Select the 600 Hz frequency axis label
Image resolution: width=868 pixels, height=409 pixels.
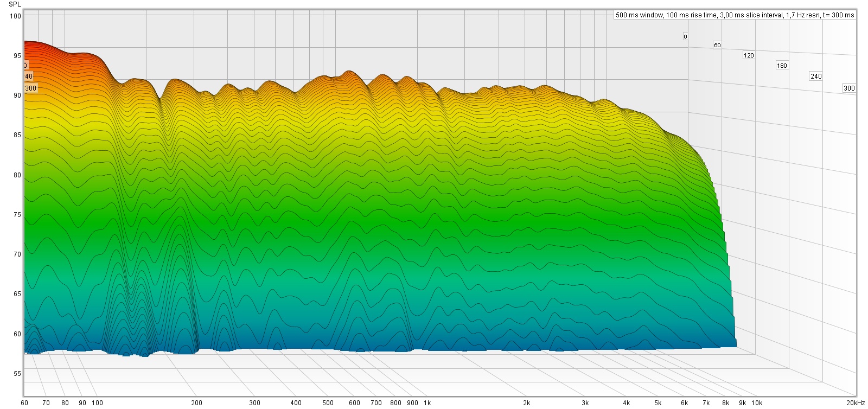tap(354, 403)
